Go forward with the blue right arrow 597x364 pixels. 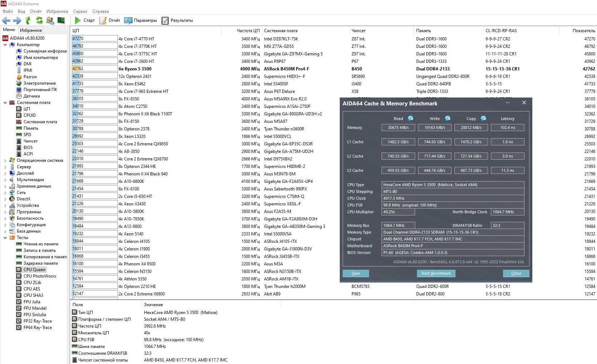pos(17,20)
